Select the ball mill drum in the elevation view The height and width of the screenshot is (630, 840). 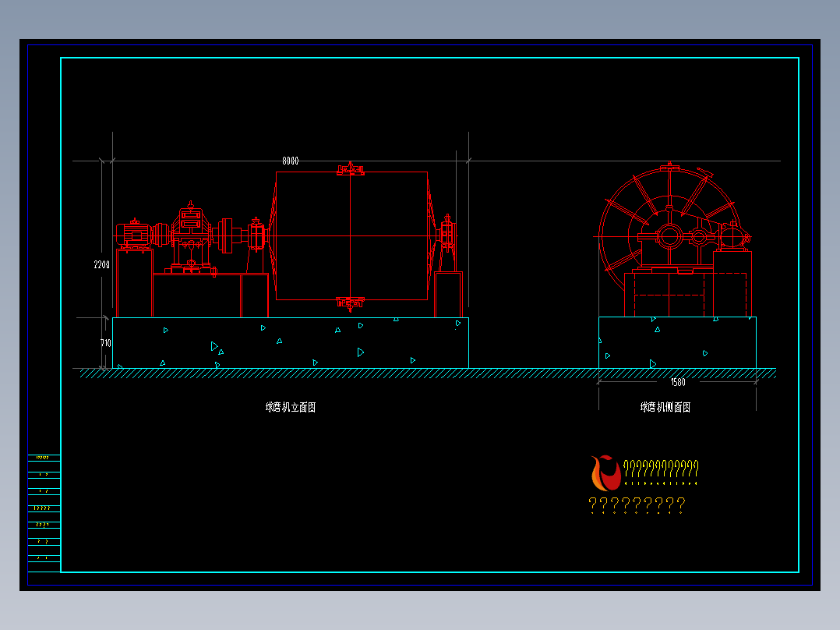[x=351, y=236]
